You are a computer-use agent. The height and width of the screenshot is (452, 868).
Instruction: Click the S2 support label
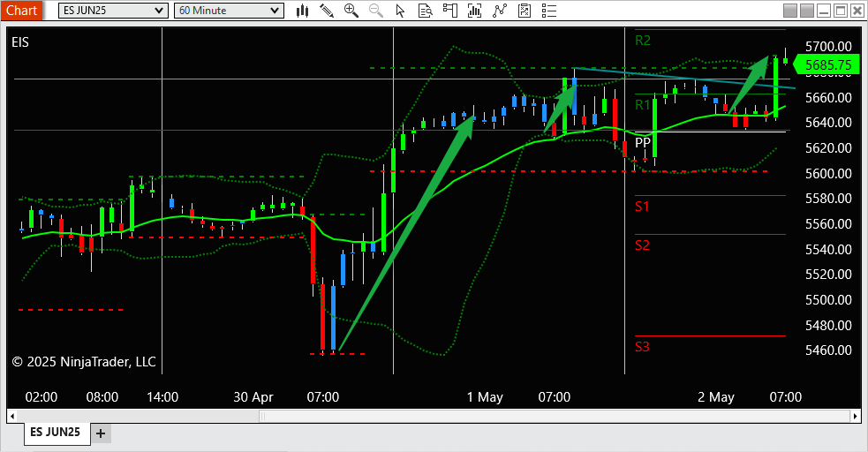(x=642, y=245)
